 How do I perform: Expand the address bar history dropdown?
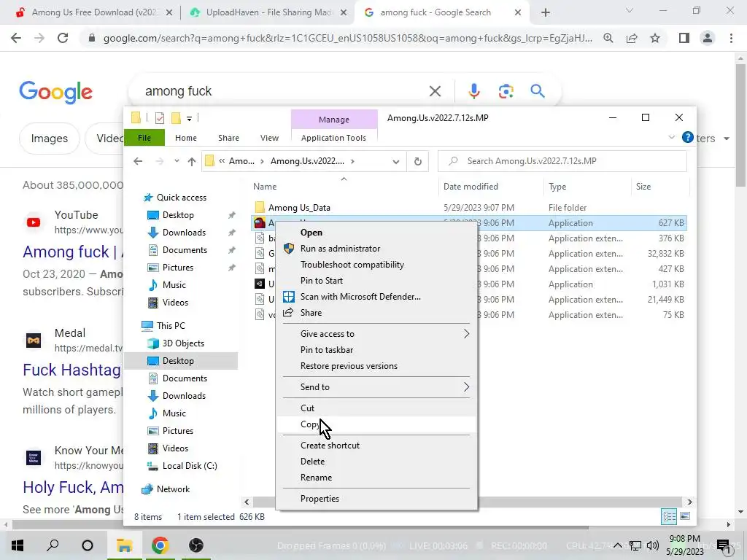[x=396, y=161]
